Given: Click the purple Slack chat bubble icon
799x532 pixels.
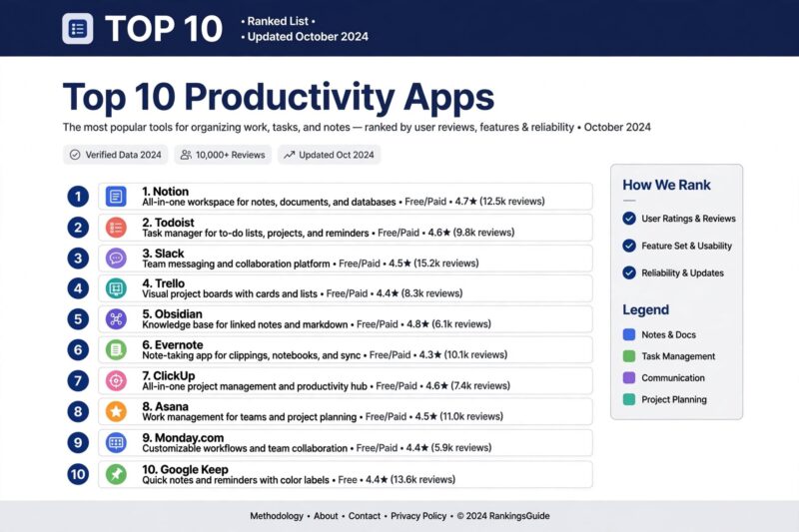Looking at the screenshot, I should pos(116,259).
